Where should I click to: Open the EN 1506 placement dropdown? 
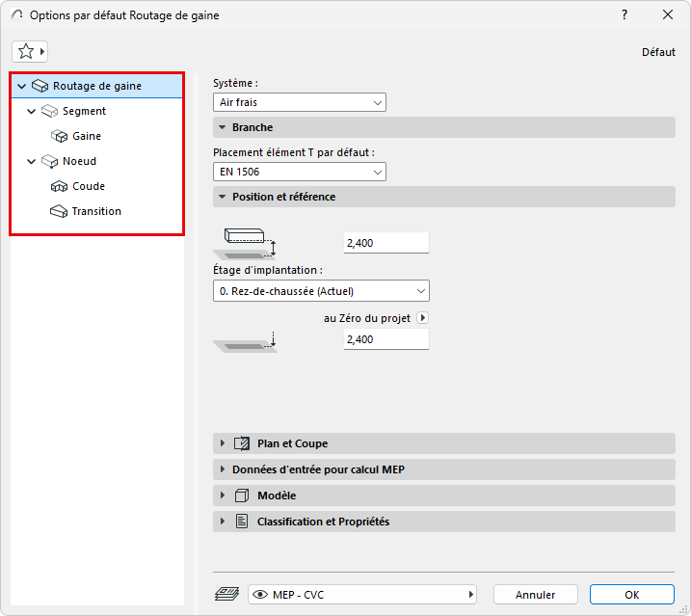point(299,172)
